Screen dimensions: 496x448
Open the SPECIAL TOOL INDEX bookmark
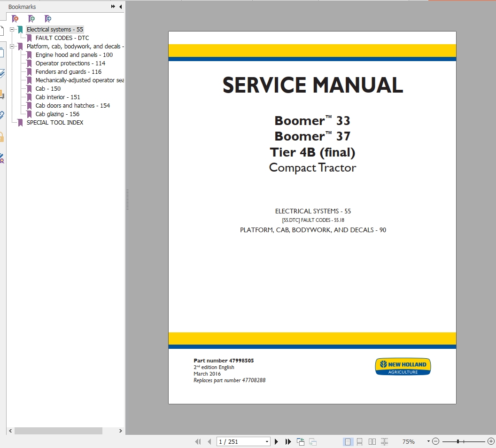click(x=55, y=123)
